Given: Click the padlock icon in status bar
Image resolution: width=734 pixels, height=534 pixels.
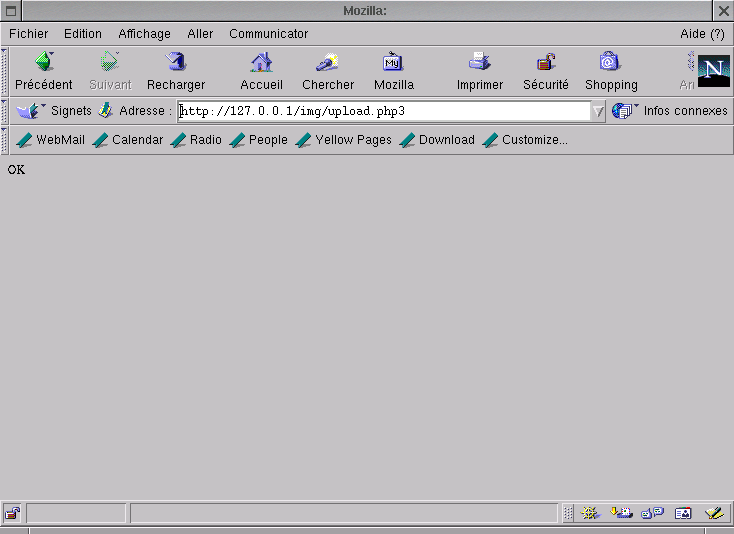Looking at the screenshot, I should [12, 513].
